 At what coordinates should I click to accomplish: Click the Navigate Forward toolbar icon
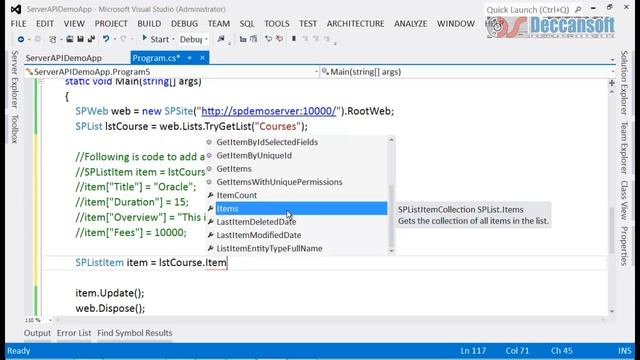tap(37, 39)
